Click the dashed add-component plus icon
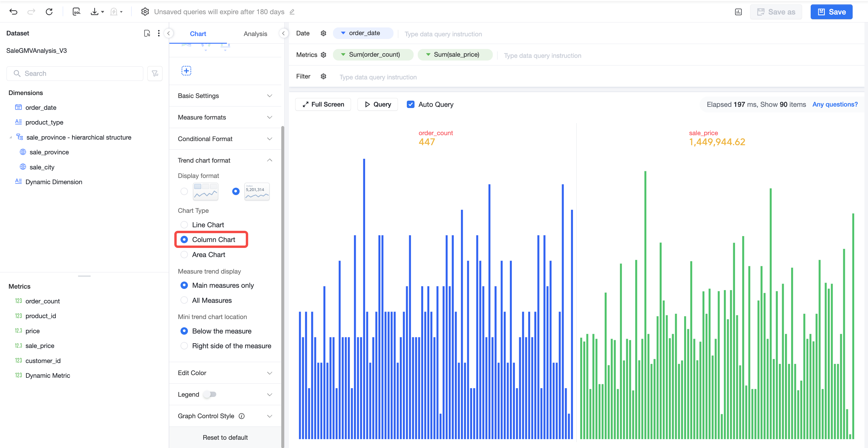Image resolution: width=868 pixels, height=448 pixels. click(x=186, y=71)
